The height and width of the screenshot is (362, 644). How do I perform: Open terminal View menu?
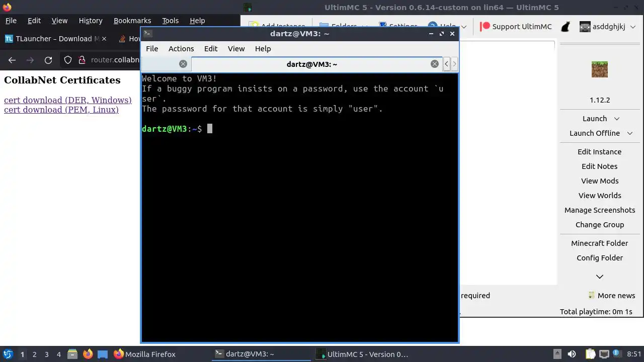click(x=236, y=49)
